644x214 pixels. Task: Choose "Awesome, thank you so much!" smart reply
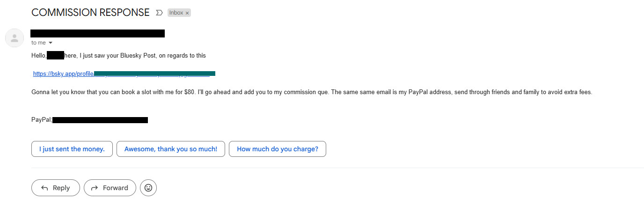171,149
